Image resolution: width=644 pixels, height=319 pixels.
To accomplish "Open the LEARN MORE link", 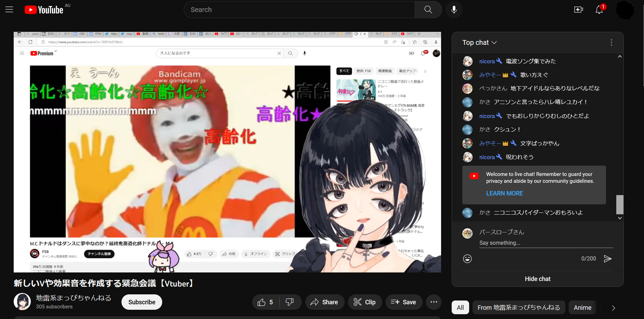I will pyautogui.click(x=504, y=193).
